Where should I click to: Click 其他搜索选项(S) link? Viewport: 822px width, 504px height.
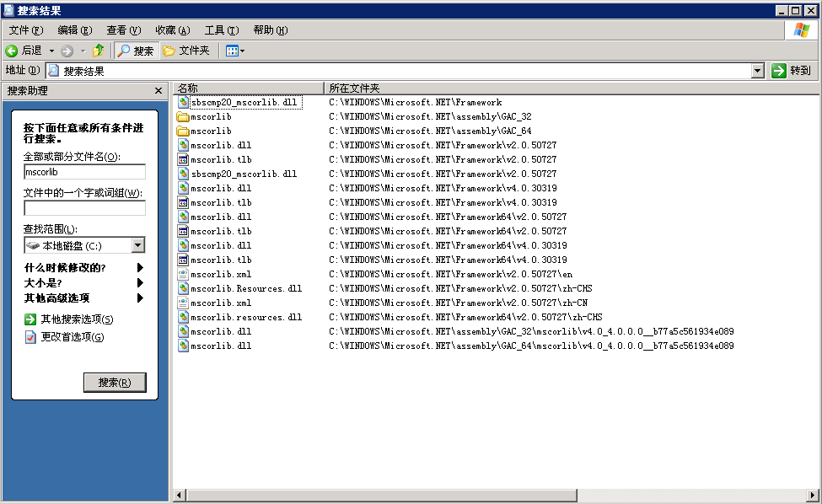[x=68, y=319]
